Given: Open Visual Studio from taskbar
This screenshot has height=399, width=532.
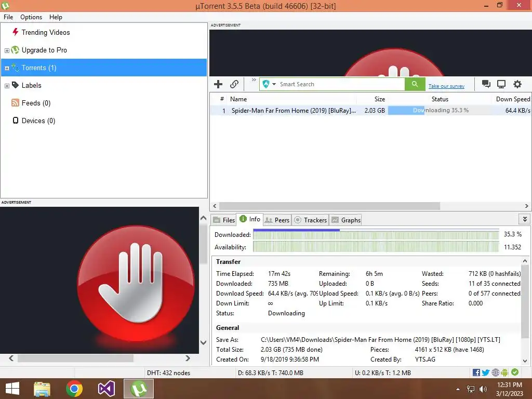Looking at the screenshot, I should 106,389.
